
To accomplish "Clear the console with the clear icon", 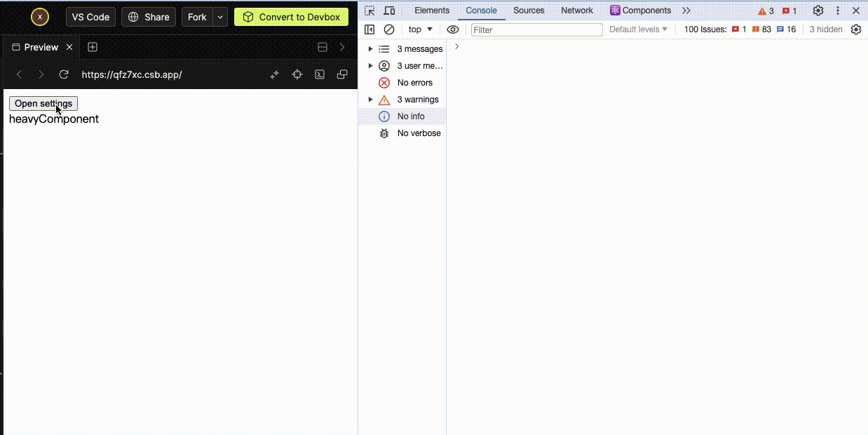I will (x=389, y=29).
